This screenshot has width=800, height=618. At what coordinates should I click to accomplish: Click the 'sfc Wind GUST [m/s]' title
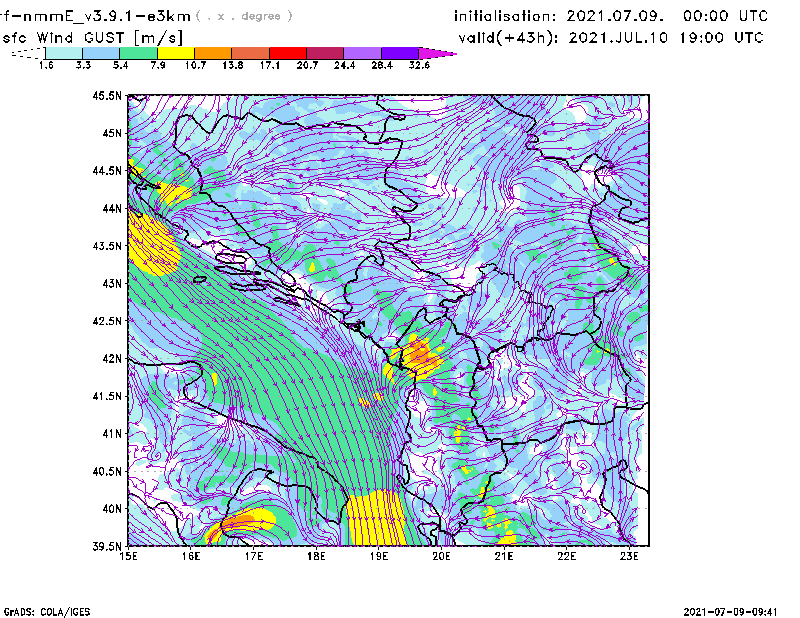point(92,38)
